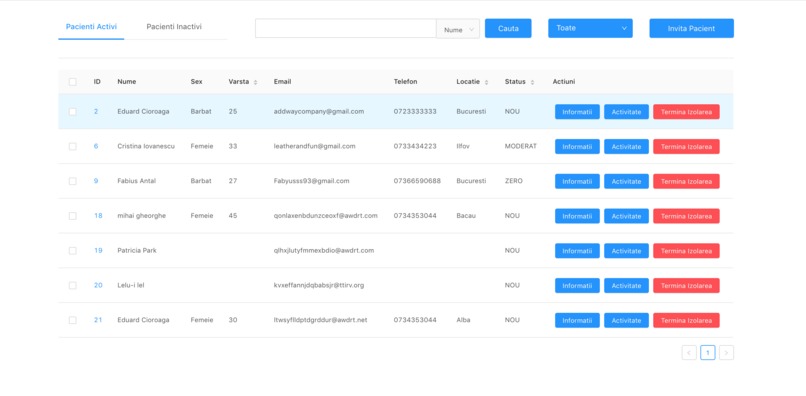806x396 pixels.
Task: Click the Bacau location cell
Action: pyautogui.click(x=466, y=216)
